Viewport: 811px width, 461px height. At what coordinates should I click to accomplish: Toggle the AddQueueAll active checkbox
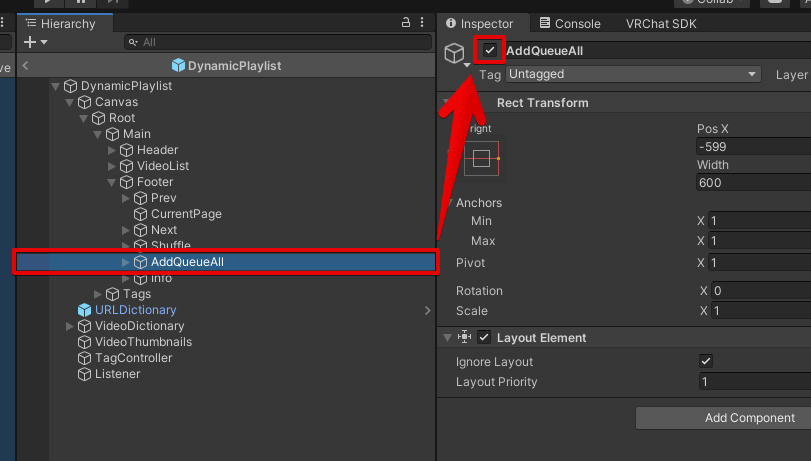(490, 50)
